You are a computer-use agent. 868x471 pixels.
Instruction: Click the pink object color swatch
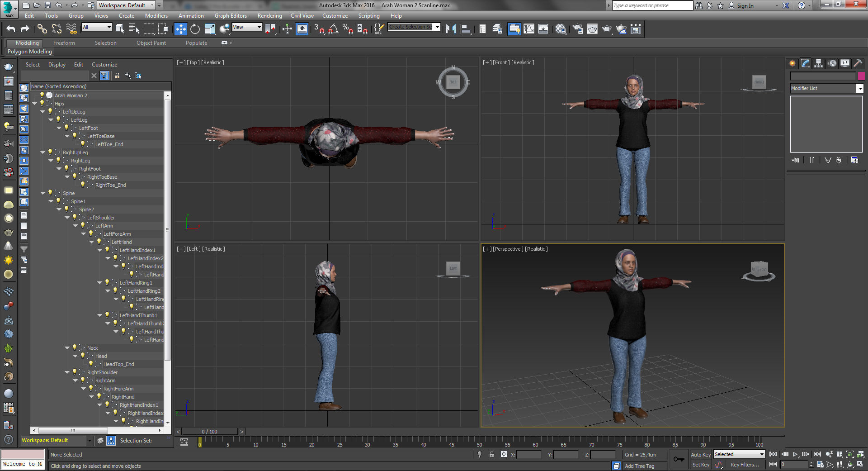(861, 76)
